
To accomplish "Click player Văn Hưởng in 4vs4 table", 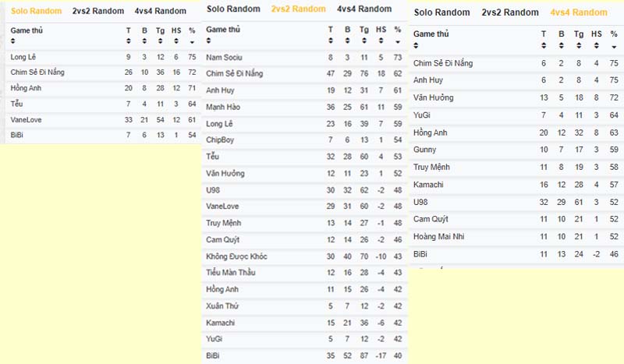I will point(434,97).
